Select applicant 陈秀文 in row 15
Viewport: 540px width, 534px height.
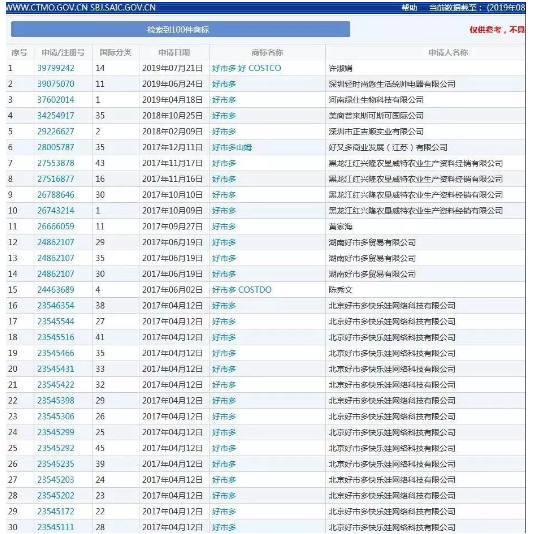(x=340, y=290)
